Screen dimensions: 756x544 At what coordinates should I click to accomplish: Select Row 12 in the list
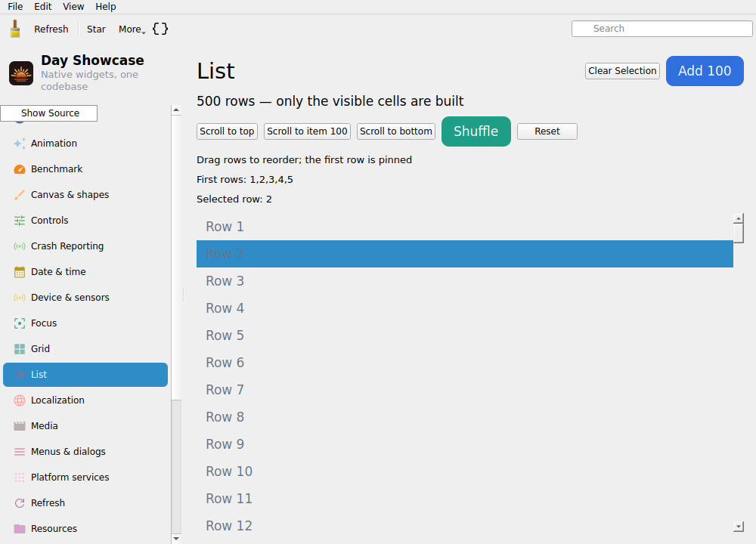point(465,526)
